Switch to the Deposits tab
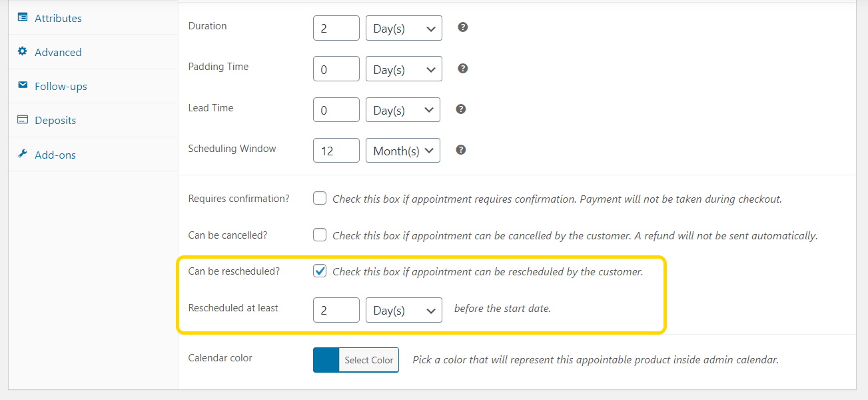Viewport: 868px width, 400px height. (x=54, y=120)
